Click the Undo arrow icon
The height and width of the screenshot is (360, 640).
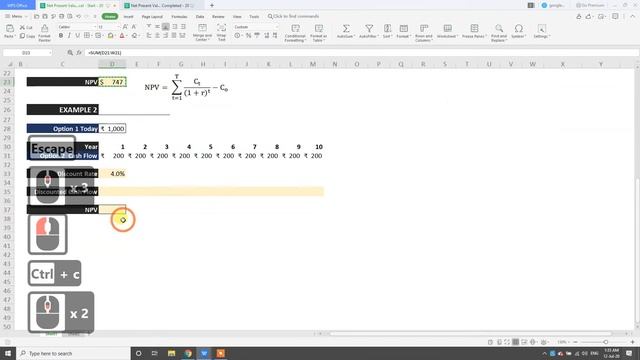tap(78, 16)
